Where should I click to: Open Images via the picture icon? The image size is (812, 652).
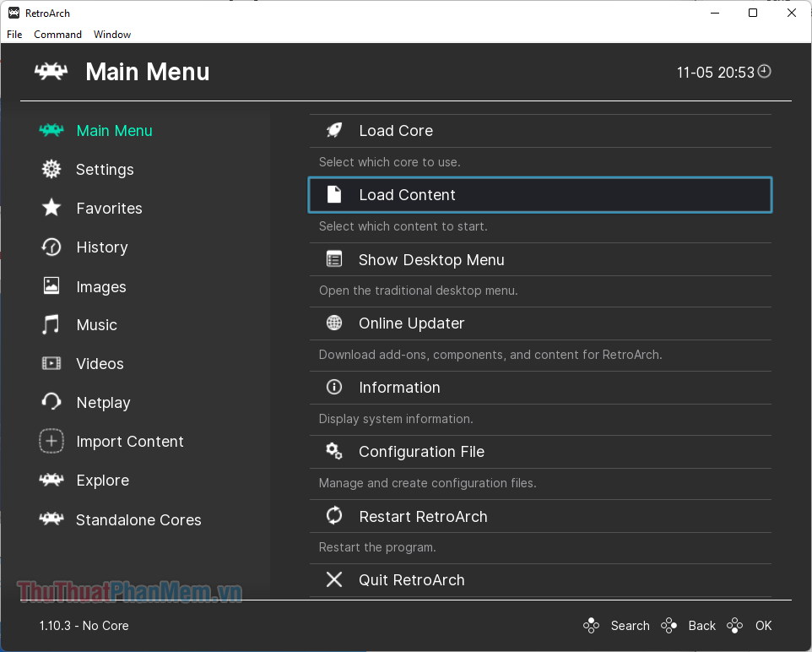pyautogui.click(x=51, y=285)
